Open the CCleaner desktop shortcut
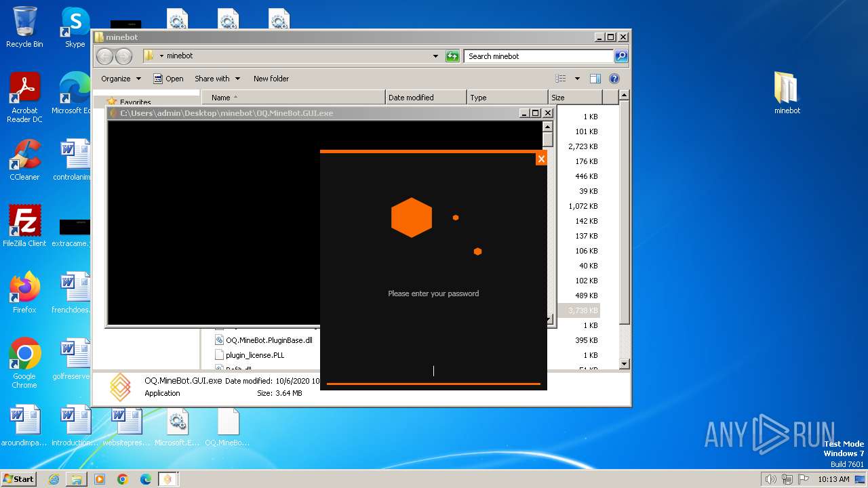 (24, 160)
